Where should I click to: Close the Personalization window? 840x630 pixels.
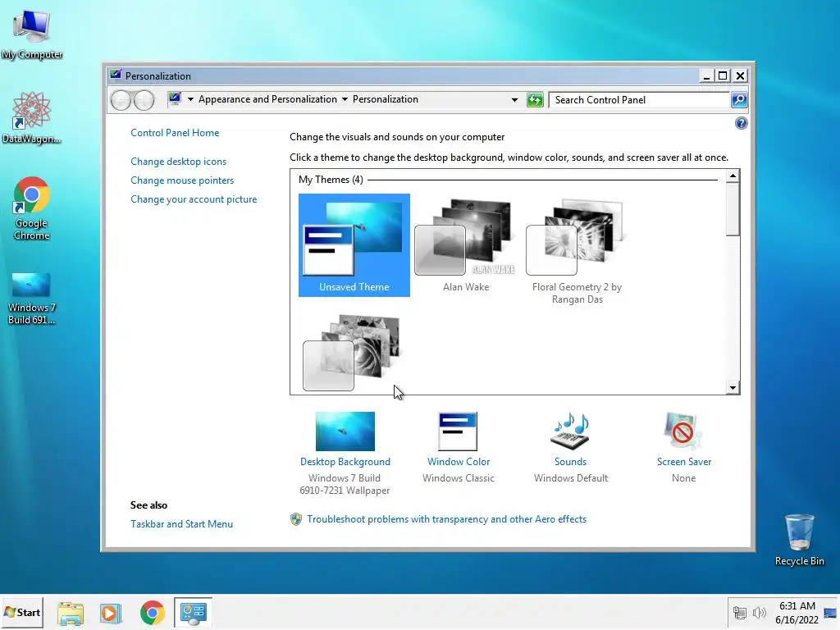click(x=740, y=76)
